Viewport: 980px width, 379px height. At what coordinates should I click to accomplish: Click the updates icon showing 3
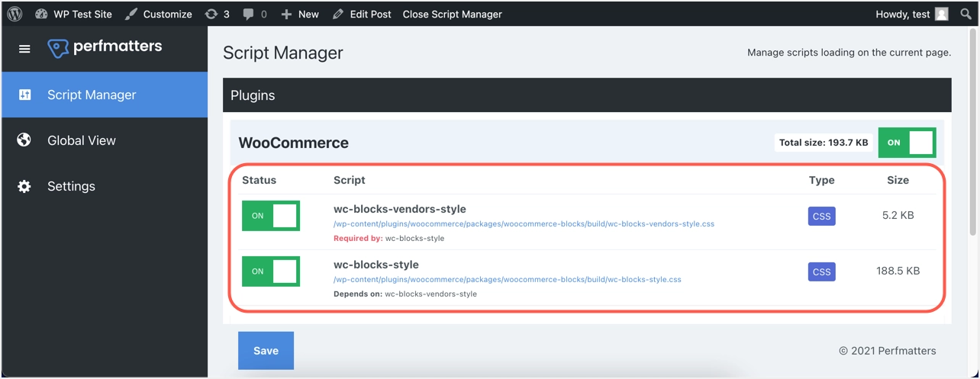coord(217,14)
